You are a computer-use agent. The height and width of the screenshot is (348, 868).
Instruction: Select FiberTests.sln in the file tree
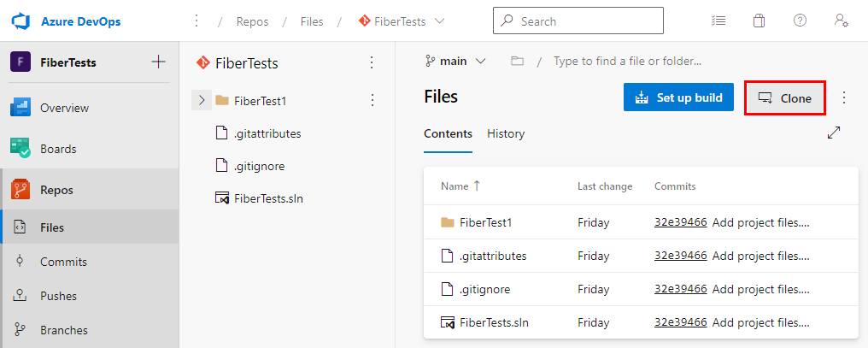click(x=268, y=198)
